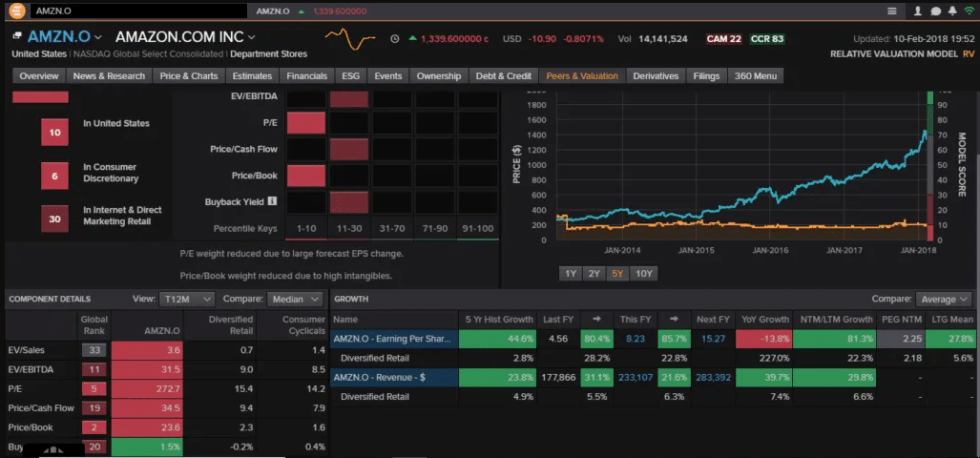
Task: Click the mini price sparkline chart
Action: [x=350, y=39]
